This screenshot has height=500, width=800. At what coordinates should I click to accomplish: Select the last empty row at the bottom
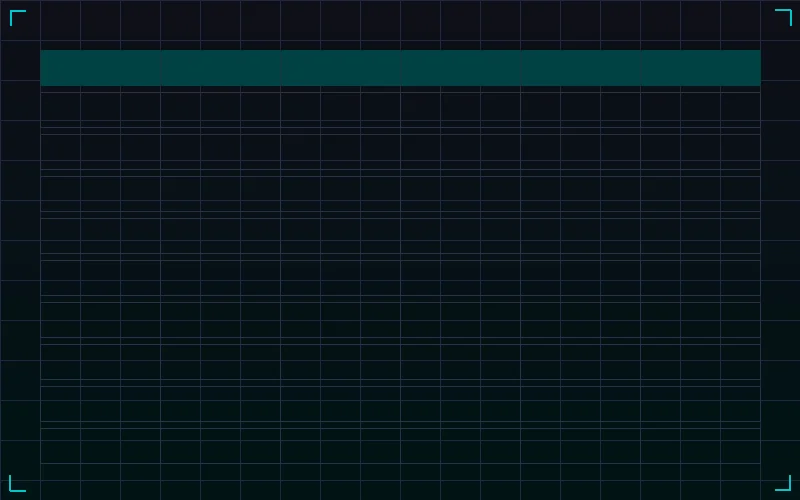coord(400,445)
